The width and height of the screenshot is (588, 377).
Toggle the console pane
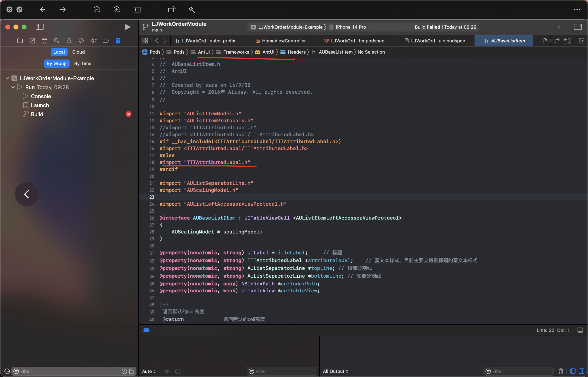(x=582, y=371)
